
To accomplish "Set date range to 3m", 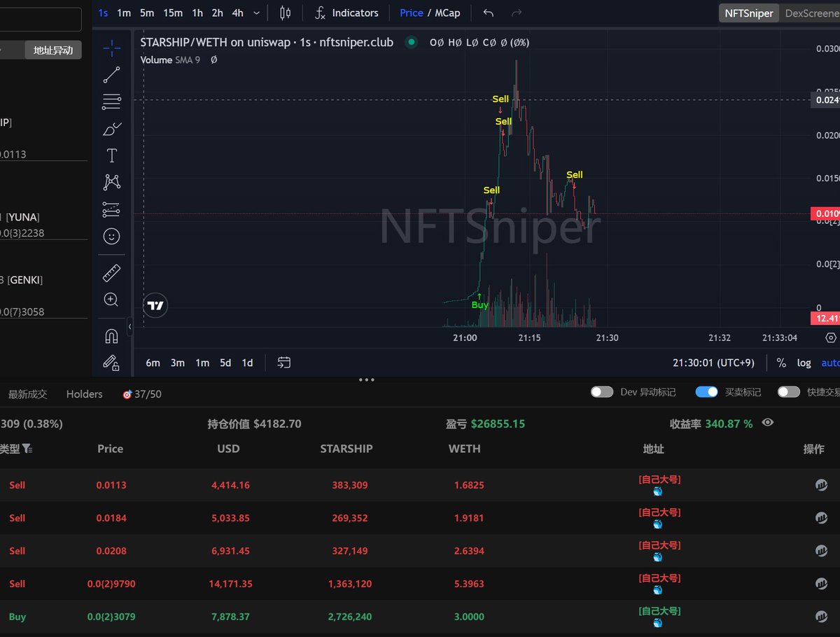I will 178,363.
